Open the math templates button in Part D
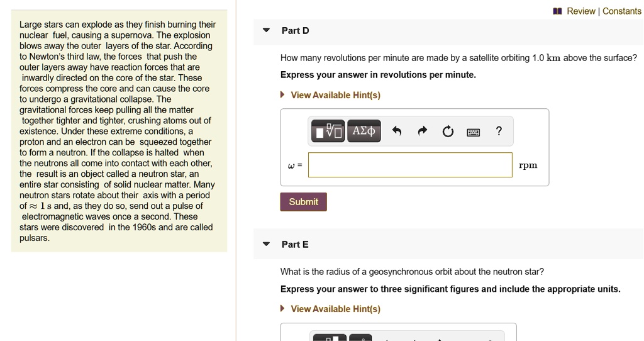 pyautogui.click(x=328, y=131)
